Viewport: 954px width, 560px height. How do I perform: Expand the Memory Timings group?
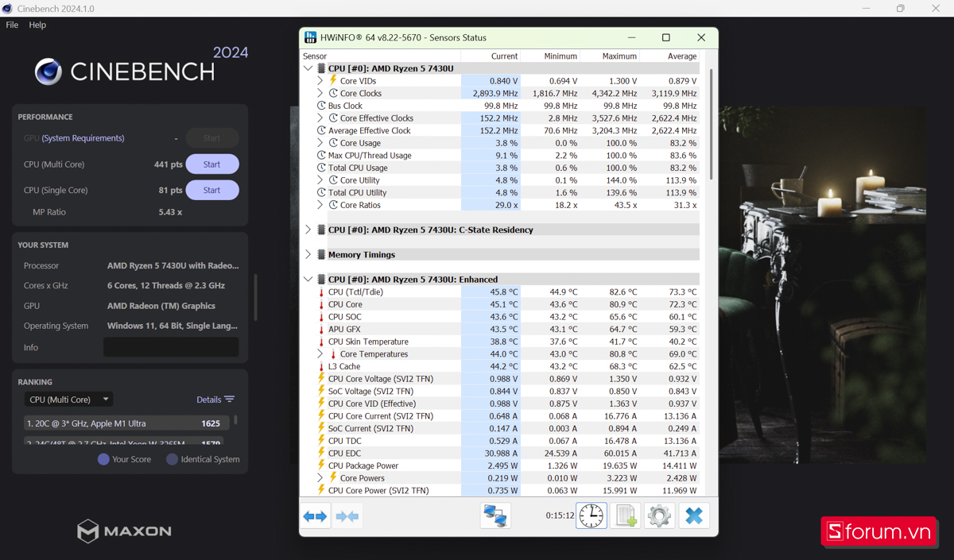click(x=308, y=254)
